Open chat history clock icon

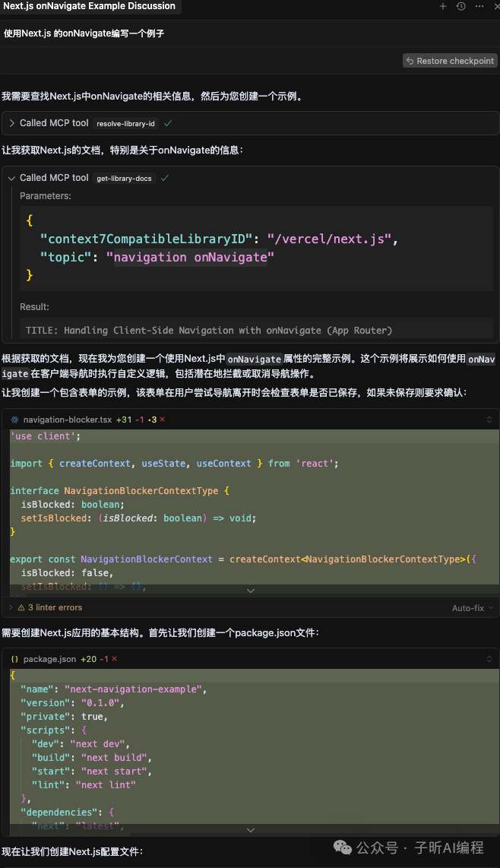point(460,6)
